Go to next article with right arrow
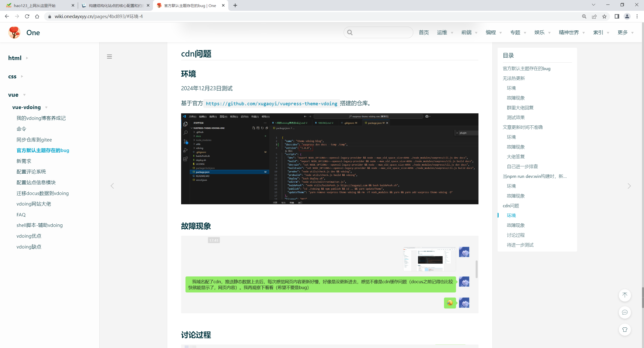The image size is (644, 348). (629, 186)
